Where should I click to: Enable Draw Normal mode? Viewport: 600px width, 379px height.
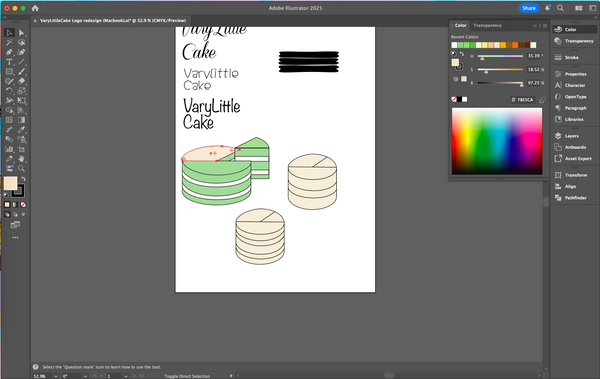pos(7,215)
